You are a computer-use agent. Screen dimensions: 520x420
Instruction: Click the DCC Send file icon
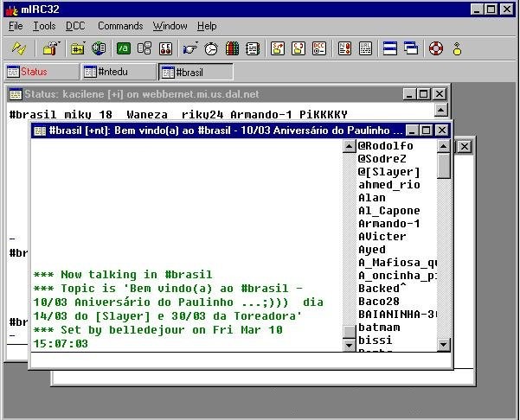coord(277,48)
